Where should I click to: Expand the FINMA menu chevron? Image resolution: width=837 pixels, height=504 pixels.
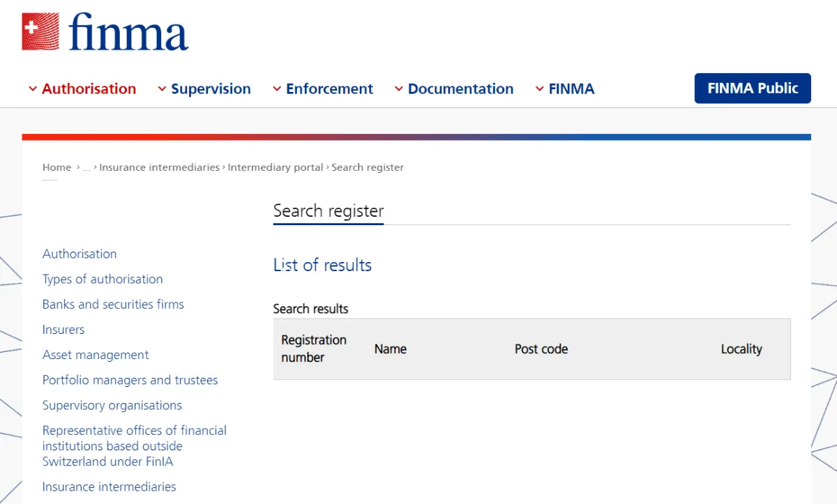click(x=540, y=89)
